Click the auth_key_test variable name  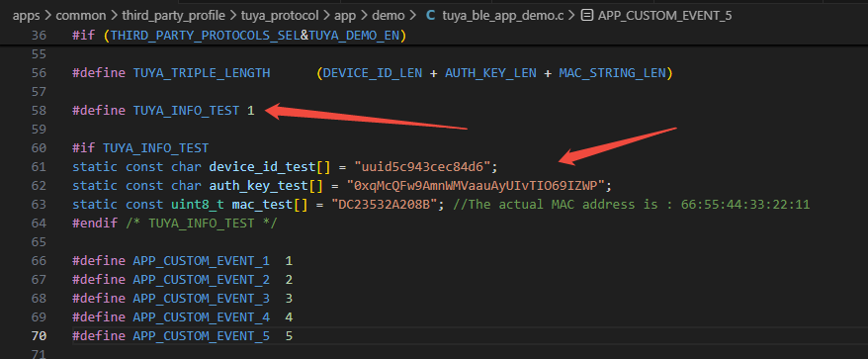point(258,186)
